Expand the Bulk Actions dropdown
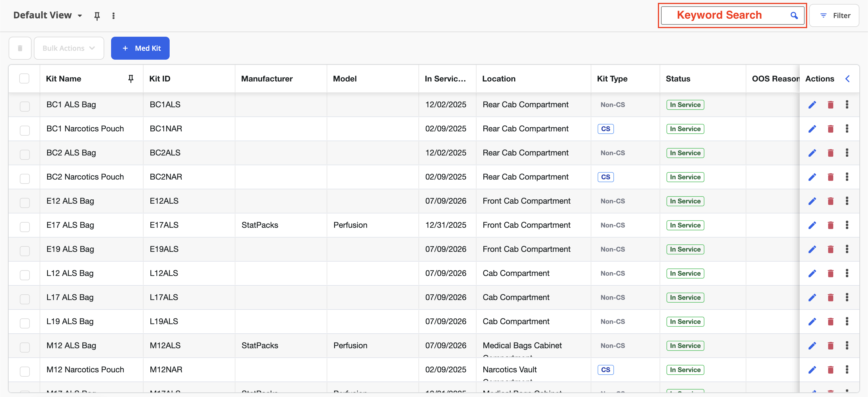 (x=69, y=48)
